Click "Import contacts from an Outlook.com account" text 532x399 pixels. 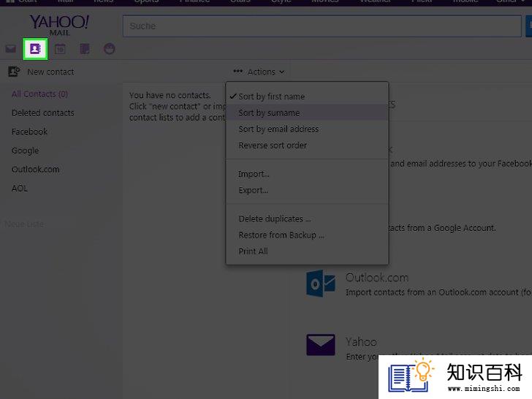[433, 292]
